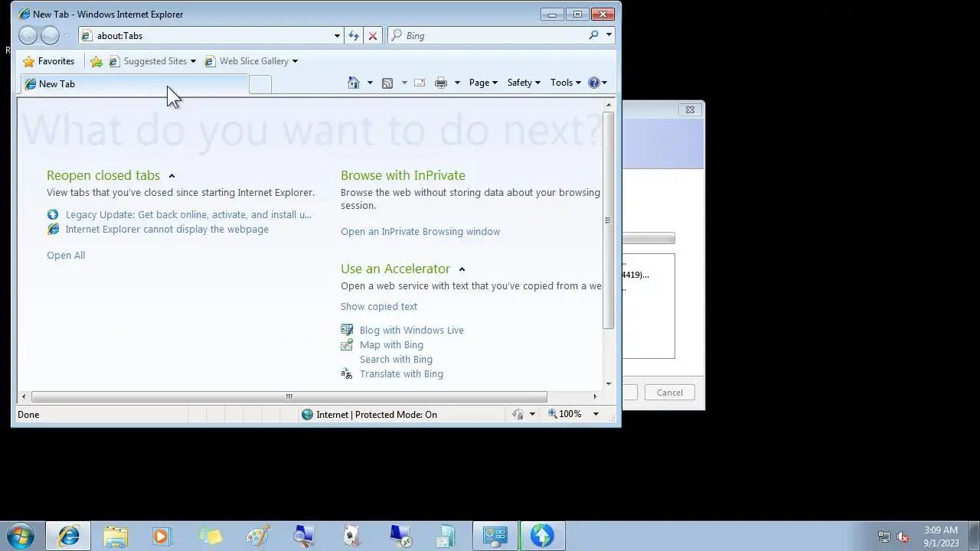Click the horizontal scrollbar thumb
The image size is (980, 551).
pos(289,396)
